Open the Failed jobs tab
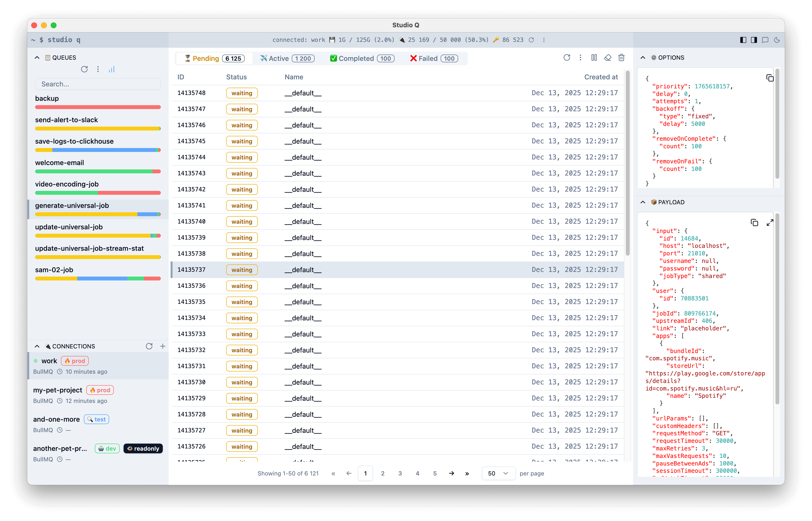The image size is (812, 521). [x=434, y=58]
